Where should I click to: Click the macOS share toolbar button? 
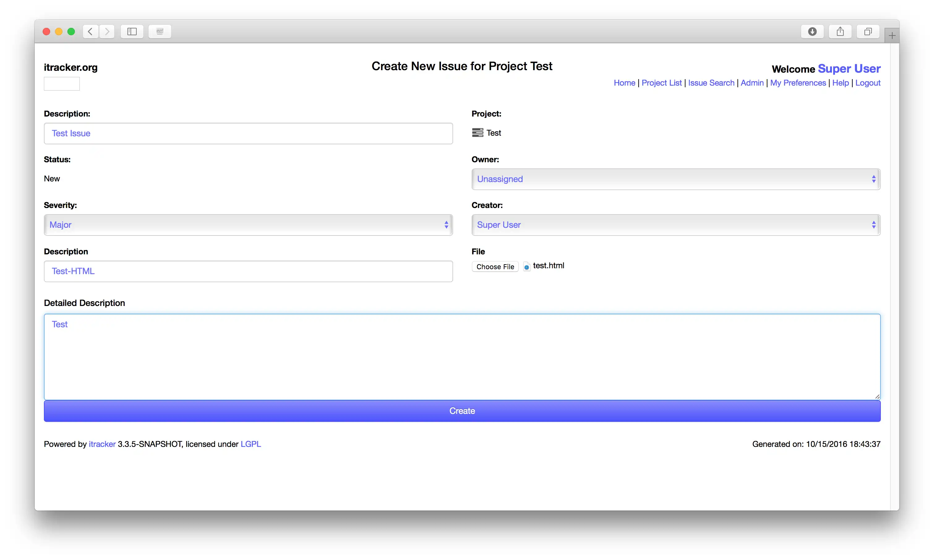click(x=839, y=31)
